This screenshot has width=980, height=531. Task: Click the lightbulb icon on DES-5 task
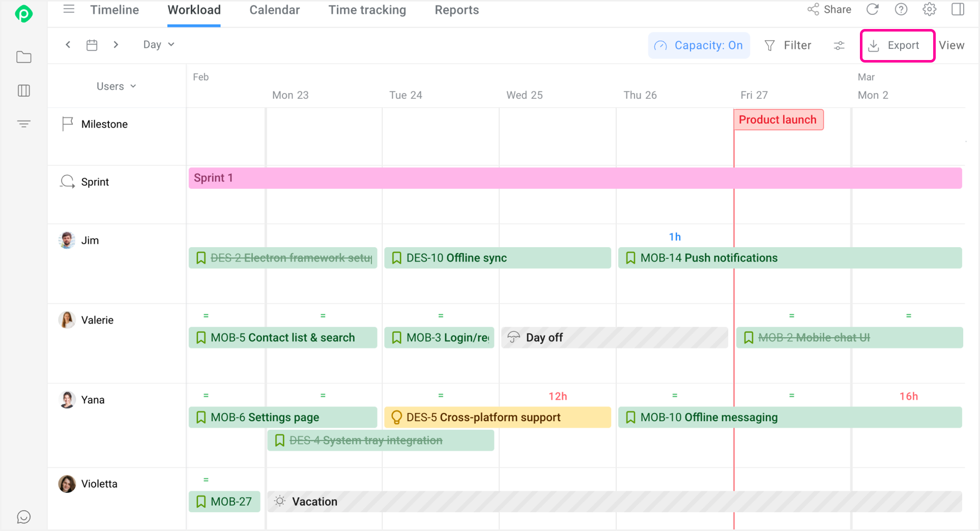point(396,418)
